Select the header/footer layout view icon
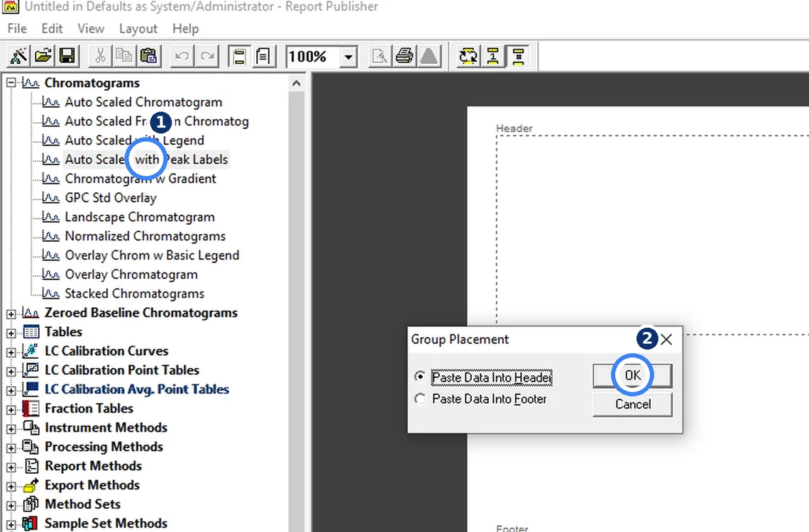This screenshot has height=532, width=809. pyautogui.click(x=239, y=55)
